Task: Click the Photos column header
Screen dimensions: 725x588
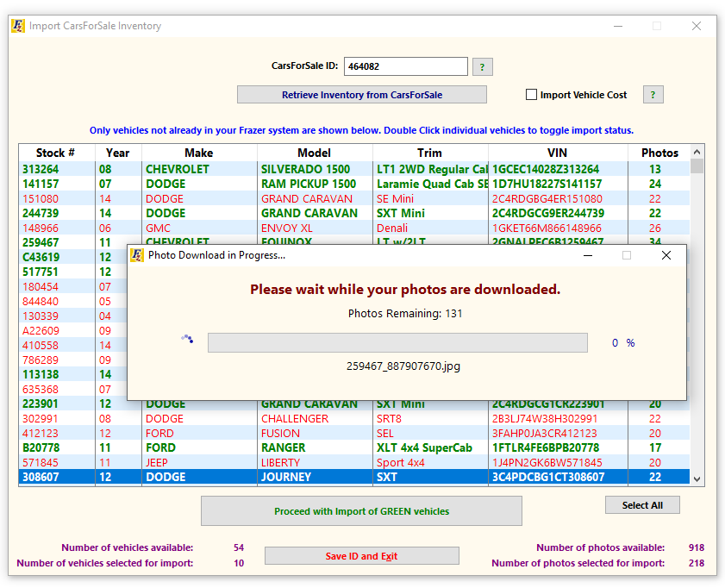Action: click(x=659, y=153)
